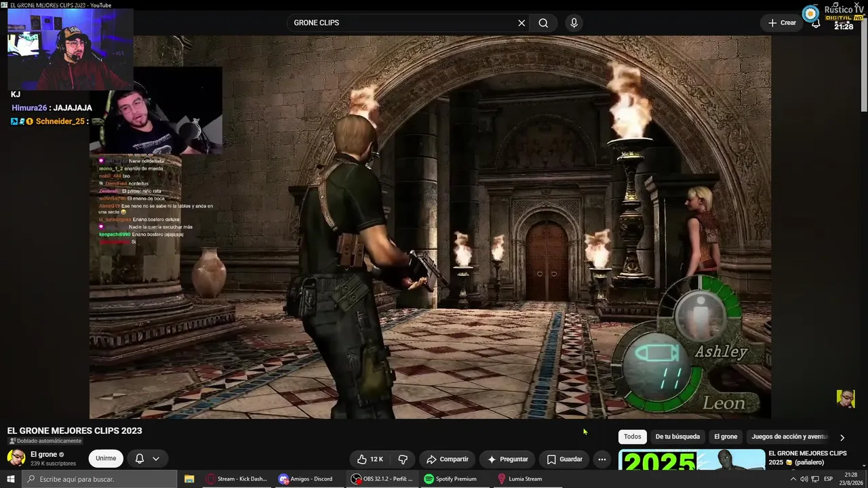This screenshot has height=488, width=868.
Task: Click the taskbar search box
Action: click(99, 479)
